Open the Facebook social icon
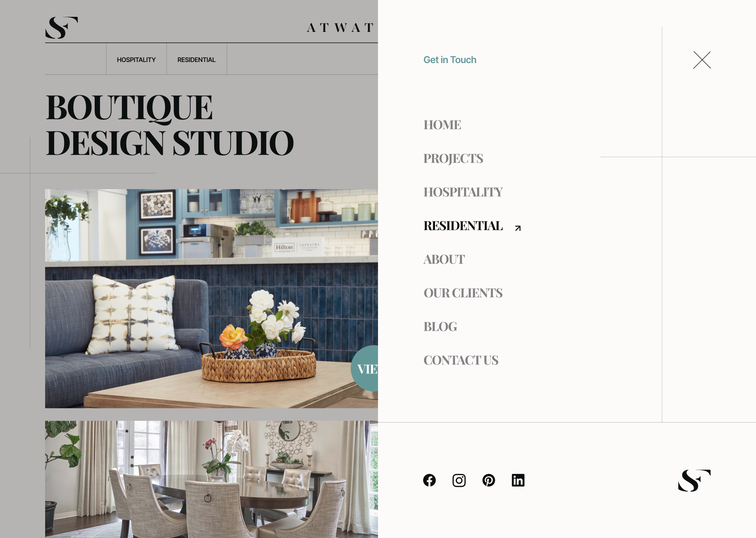Image resolution: width=756 pixels, height=538 pixels. 429,480
